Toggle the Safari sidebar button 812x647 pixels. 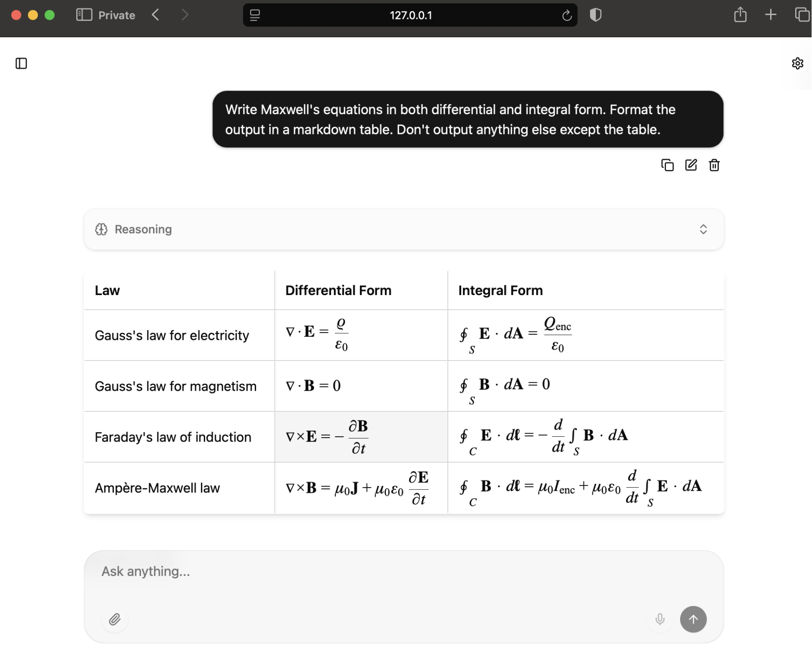tap(84, 15)
